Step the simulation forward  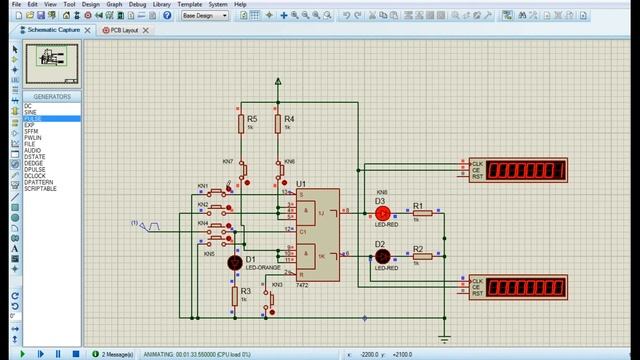click(x=40, y=354)
